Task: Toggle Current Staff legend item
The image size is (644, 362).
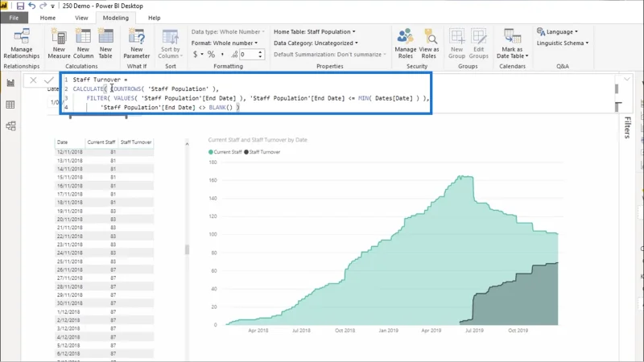Action: click(x=225, y=152)
